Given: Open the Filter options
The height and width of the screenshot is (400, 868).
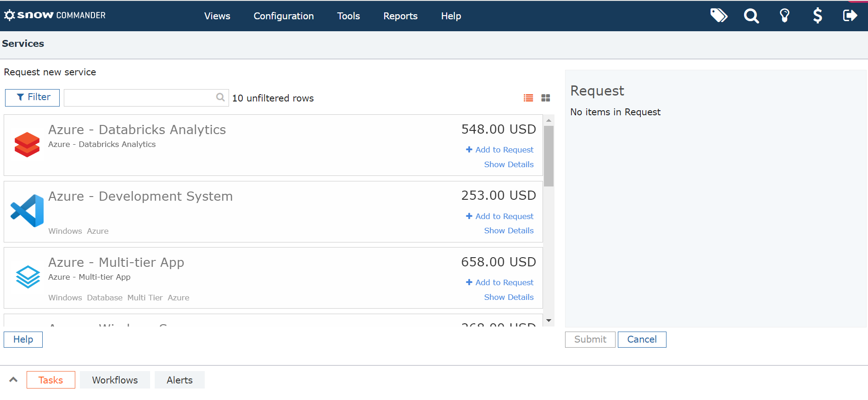Looking at the screenshot, I should (32, 97).
